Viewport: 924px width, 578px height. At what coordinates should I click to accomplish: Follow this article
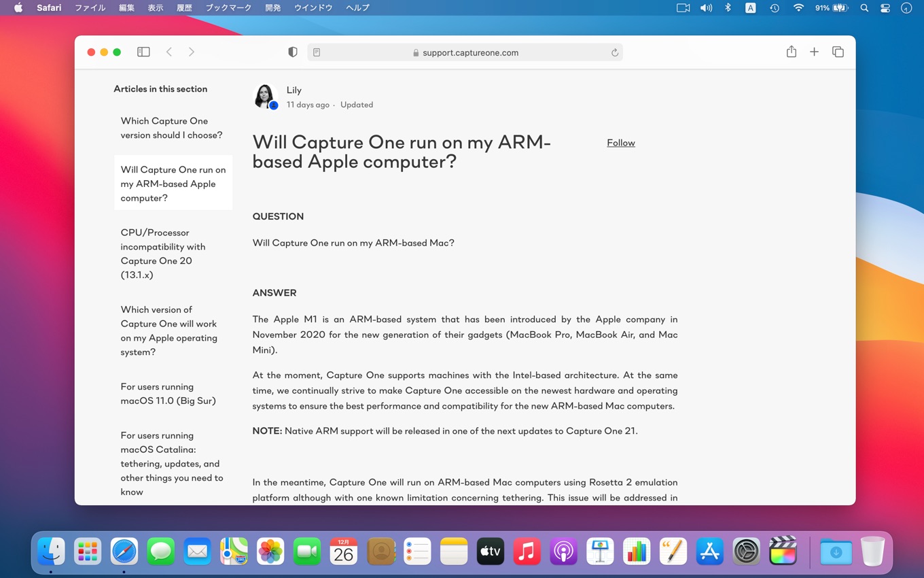(620, 143)
